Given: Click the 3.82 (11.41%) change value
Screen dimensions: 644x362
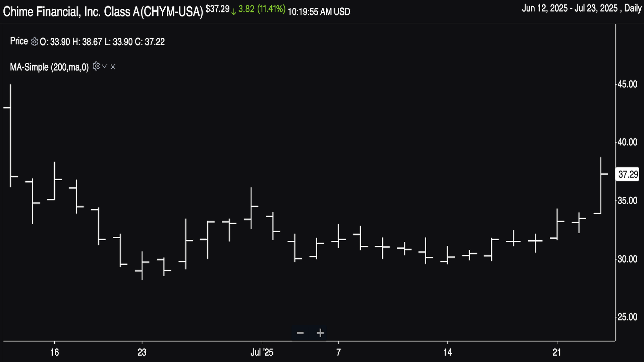Looking at the screenshot, I should pos(262,9).
